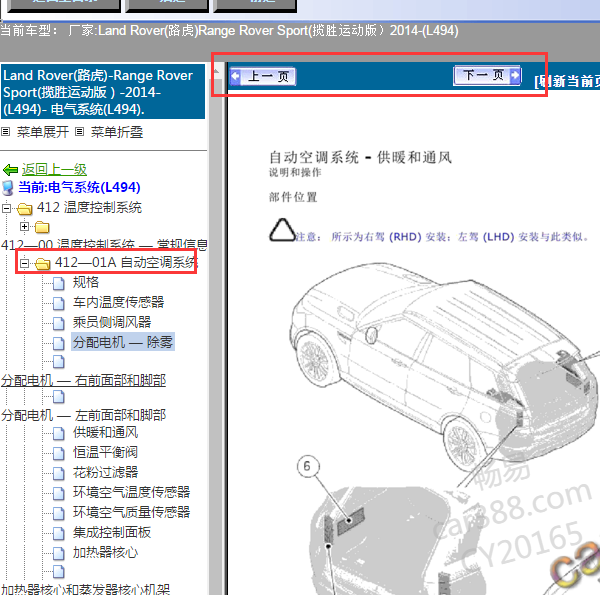Viewport: 600px width, 595px height.
Task: Collapse the 412—01A 自动空调系统 node
Action: [24, 263]
